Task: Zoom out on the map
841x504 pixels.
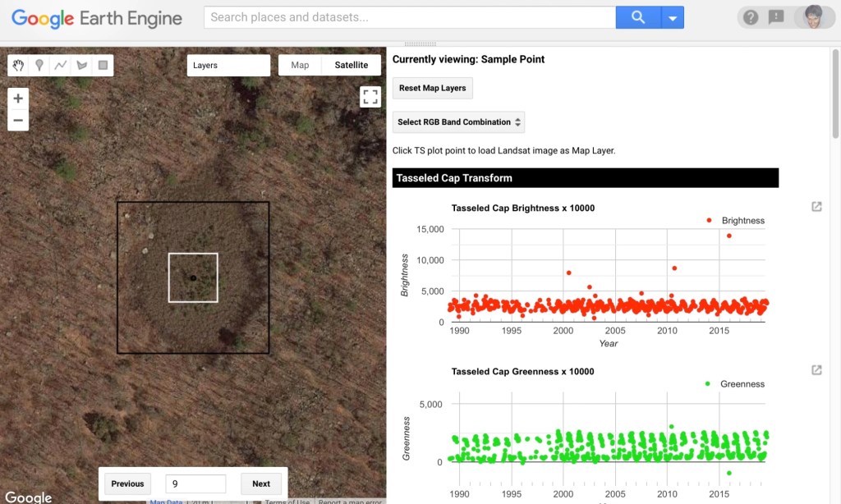Action: pyautogui.click(x=18, y=121)
